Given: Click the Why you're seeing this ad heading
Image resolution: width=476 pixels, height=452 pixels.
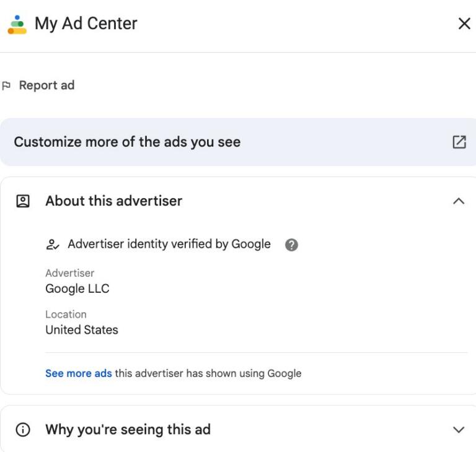Looking at the screenshot, I should (x=128, y=430).
